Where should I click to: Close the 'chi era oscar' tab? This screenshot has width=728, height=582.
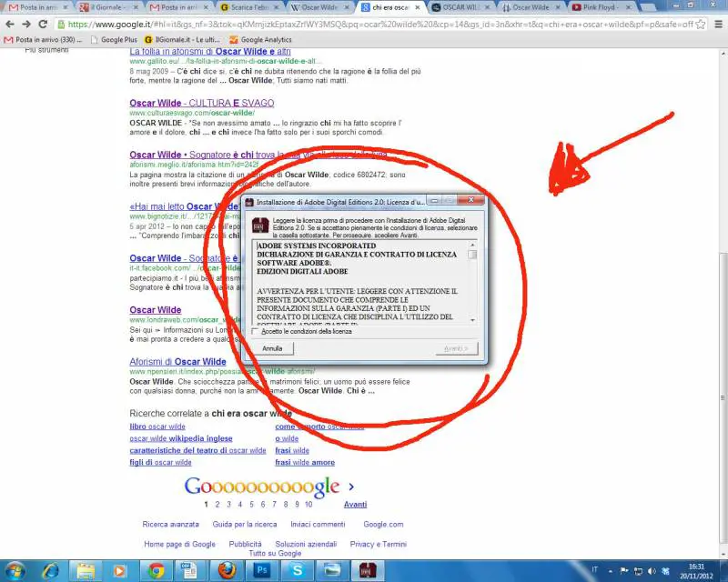(x=418, y=7)
